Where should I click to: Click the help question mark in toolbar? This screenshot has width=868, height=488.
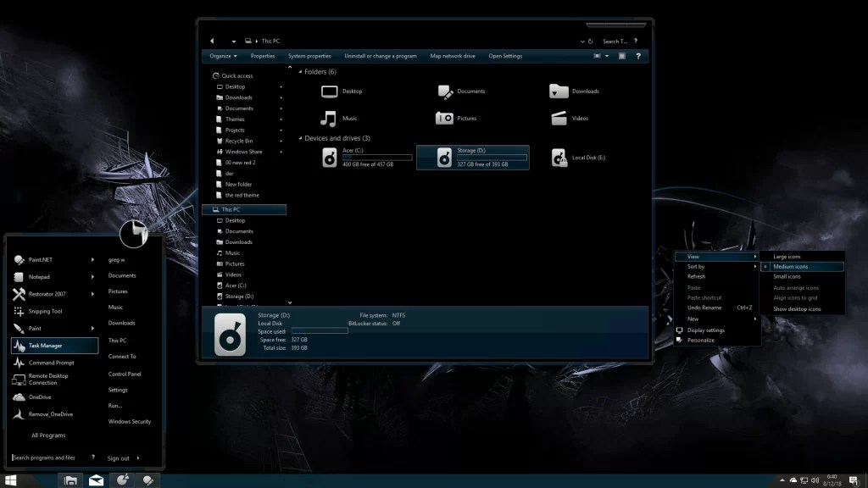[x=638, y=56]
